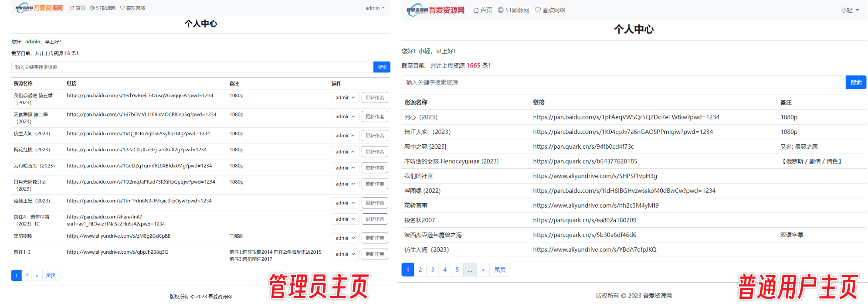Jump to 尾页 in admin page pagination
The width and height of the screenshot is (868, 307).
click(x=51, y=276)
